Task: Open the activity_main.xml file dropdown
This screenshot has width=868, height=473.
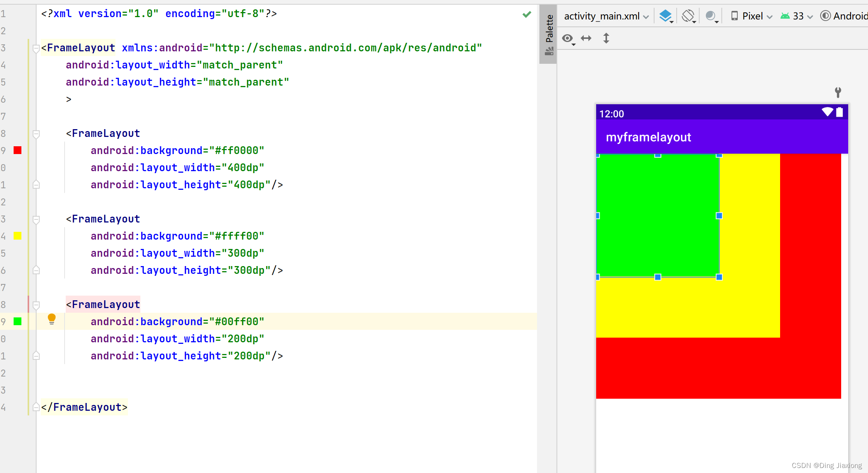Action: point(606,16)
